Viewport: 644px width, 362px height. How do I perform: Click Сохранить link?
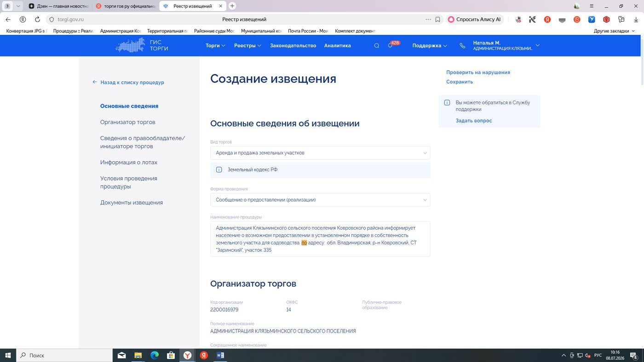point(460,82)
